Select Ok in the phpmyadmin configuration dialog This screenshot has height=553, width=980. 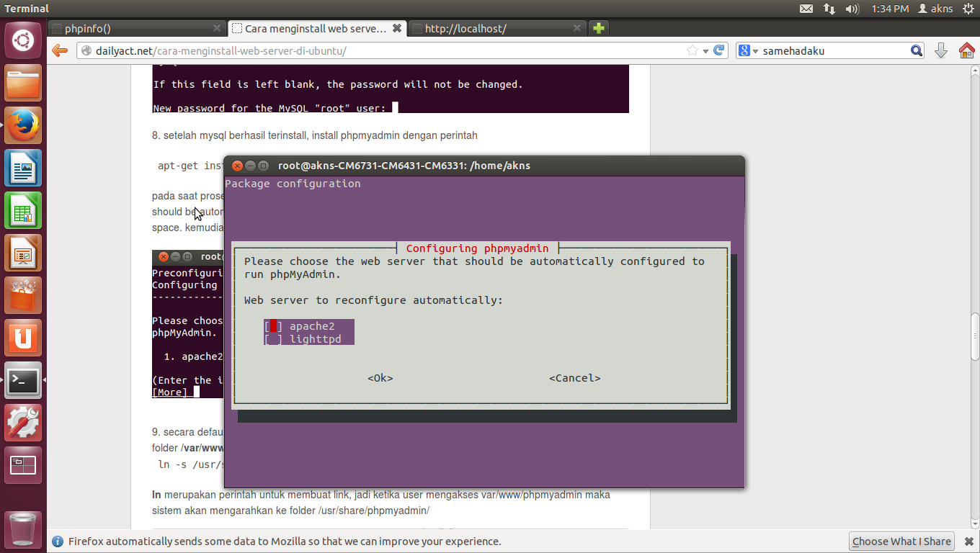380,377
